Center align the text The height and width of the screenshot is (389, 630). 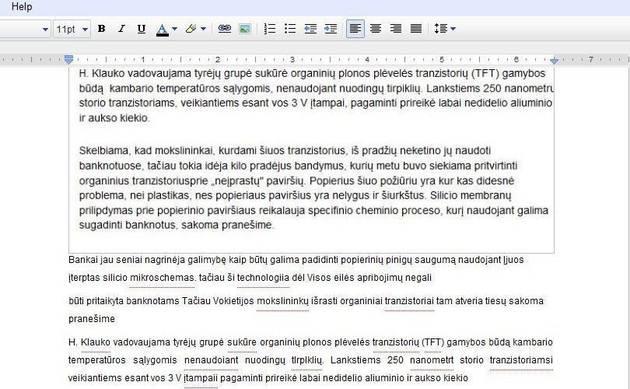(376, 29)
